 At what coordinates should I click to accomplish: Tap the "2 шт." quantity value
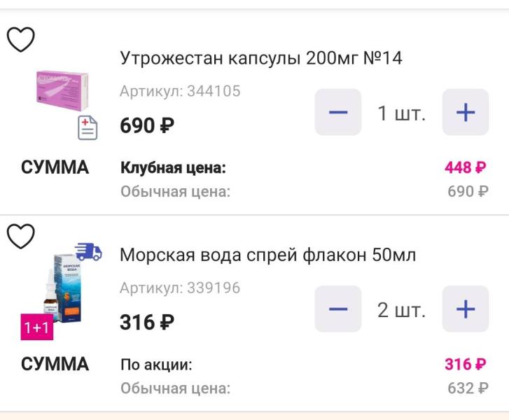(402, 309)
